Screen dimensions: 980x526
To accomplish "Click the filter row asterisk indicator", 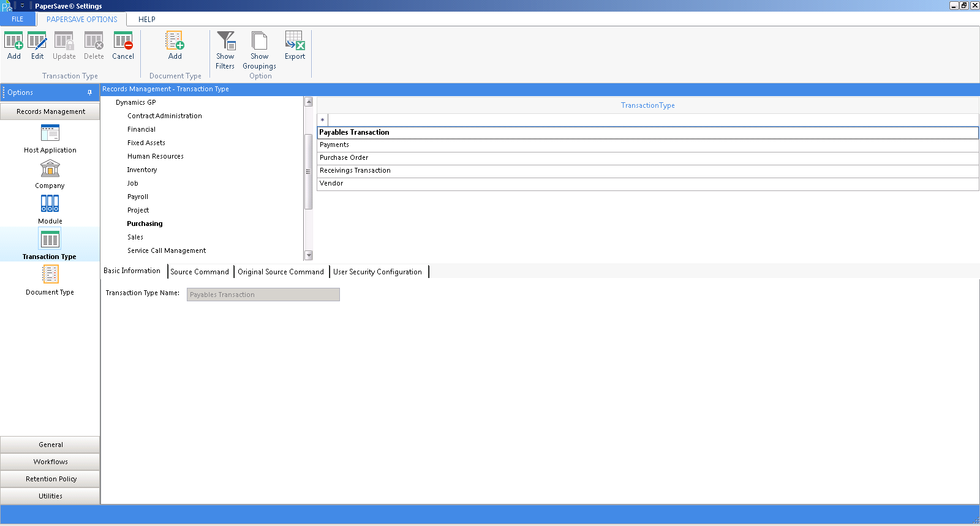I will pos(323,121).
